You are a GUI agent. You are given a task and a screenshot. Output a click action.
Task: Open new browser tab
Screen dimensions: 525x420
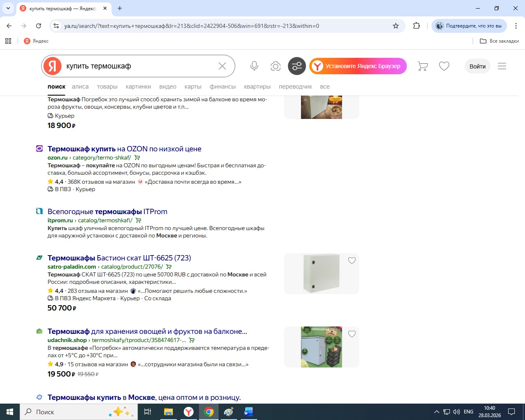coord(120,8)
